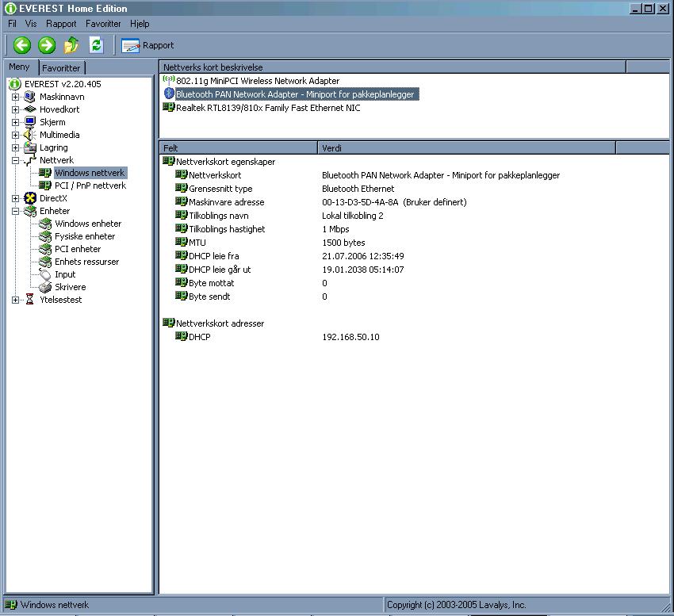Click the Realtek NIC card icon
This screenshot has width=674, height=616.
point(168,107)
